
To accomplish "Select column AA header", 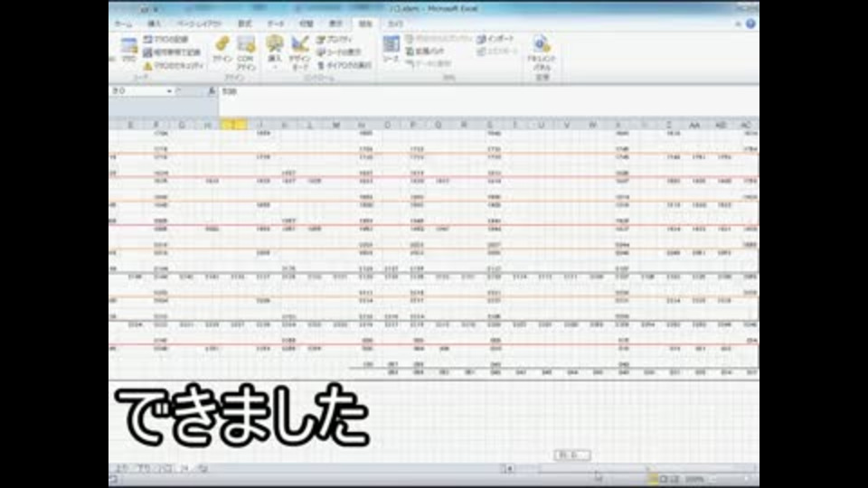I will click(694, 125).
